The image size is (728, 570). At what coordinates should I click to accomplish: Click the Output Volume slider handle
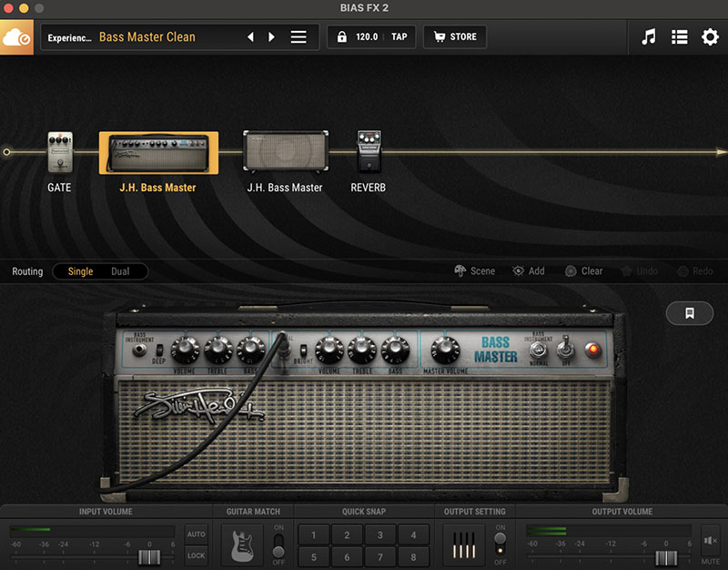pos(666,557)
